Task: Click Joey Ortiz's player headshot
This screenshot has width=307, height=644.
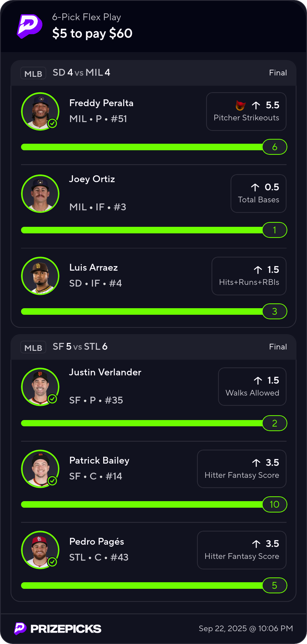Action: coord(40,194)
